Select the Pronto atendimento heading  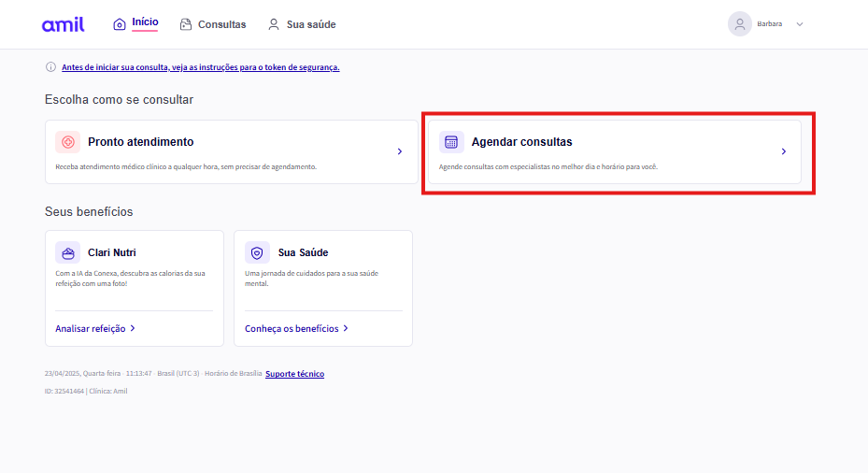click(140, 142)
